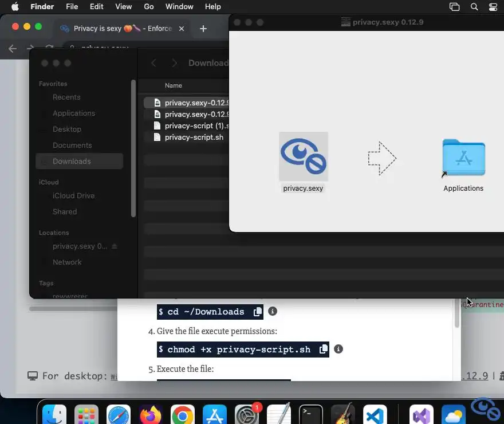Close the 'Privacy is sexy' browser tab

[182, 29]
